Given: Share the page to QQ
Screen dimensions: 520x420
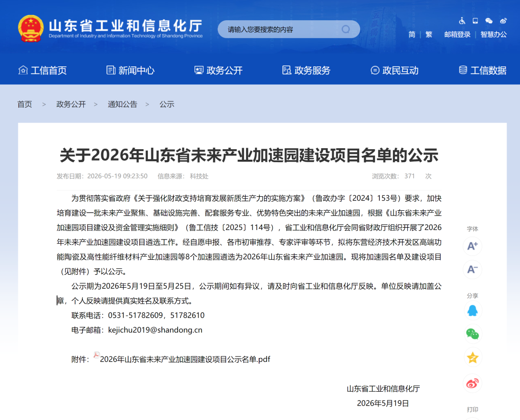Looking at the screenshot, I should tap(472, 311).
